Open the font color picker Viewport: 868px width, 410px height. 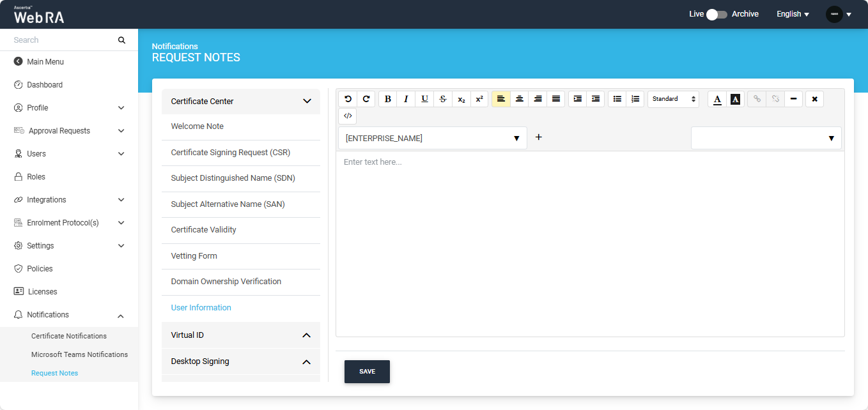coord(717,99)
